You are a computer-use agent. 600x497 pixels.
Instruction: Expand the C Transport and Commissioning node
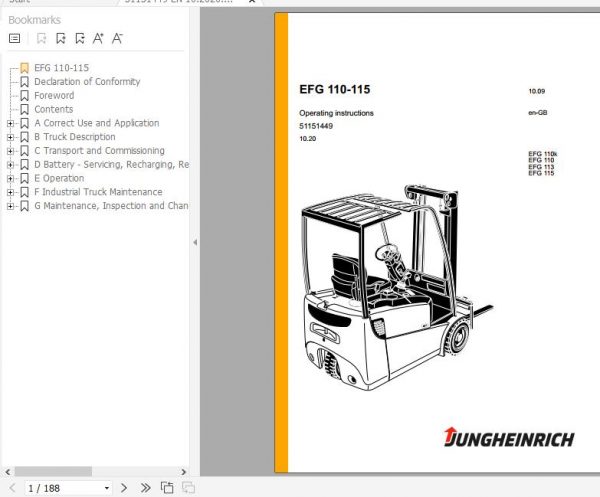coord(10,151)
